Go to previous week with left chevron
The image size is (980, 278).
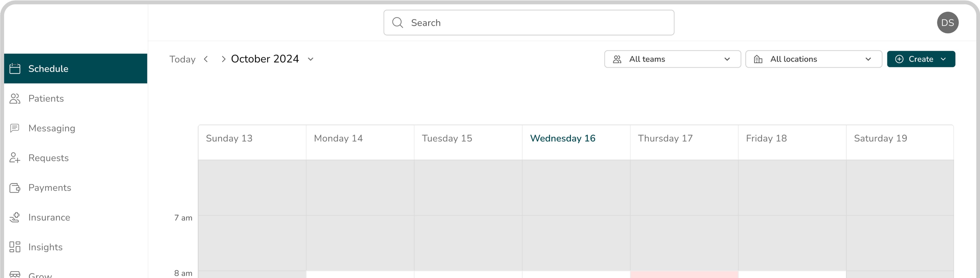coord(206,59)
